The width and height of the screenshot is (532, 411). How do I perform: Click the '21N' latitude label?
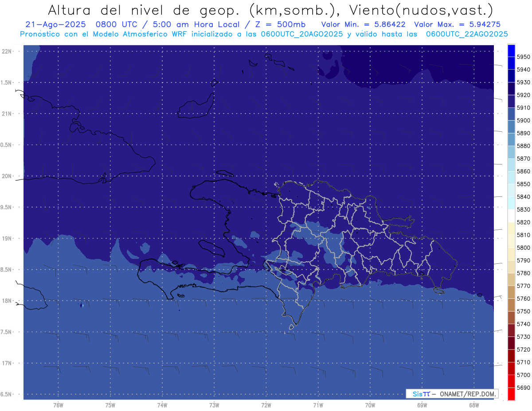[x=6, y=114]
